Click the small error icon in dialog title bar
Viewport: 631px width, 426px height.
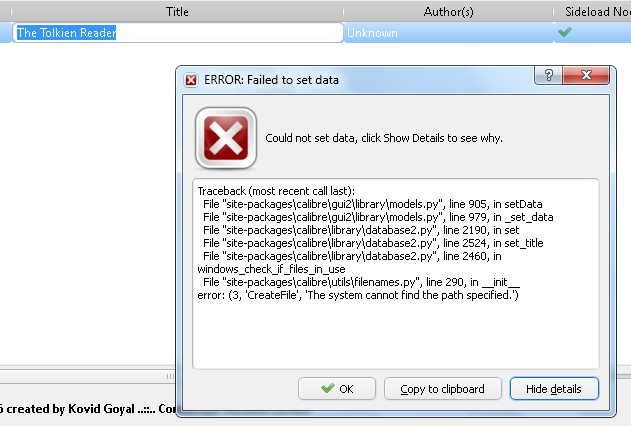click(191, 79)
